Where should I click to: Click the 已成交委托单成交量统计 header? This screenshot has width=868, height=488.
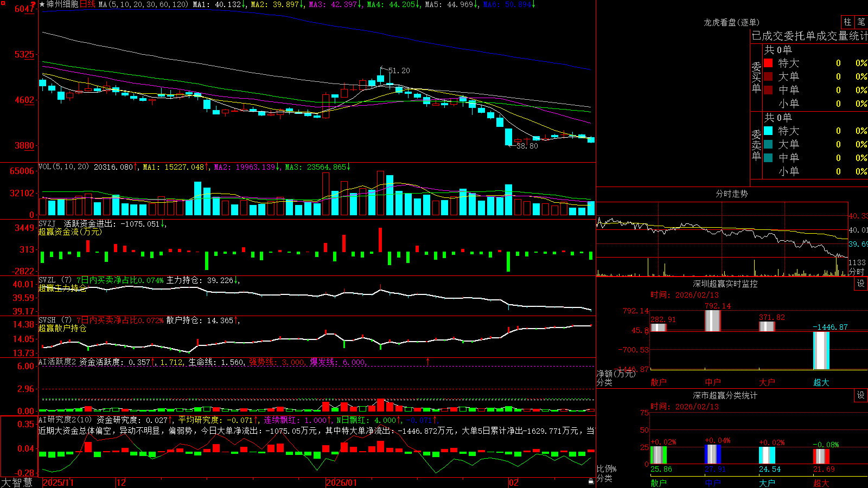pyautogui.click(x=809, y=36)
